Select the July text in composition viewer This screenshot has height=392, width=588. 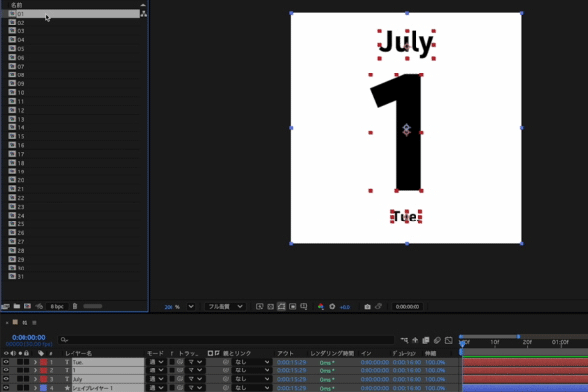[407, 44]
